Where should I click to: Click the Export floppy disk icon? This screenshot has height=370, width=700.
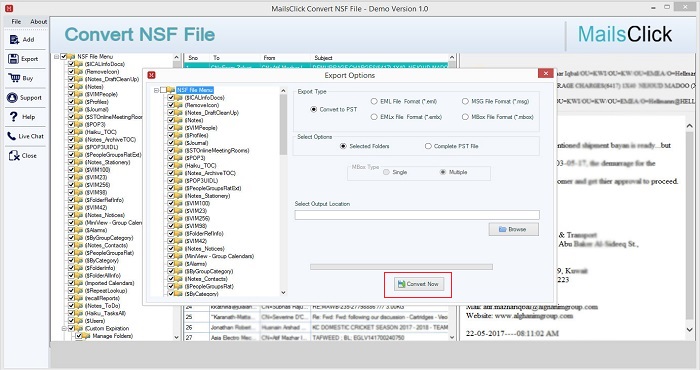[x=13, y=59]
